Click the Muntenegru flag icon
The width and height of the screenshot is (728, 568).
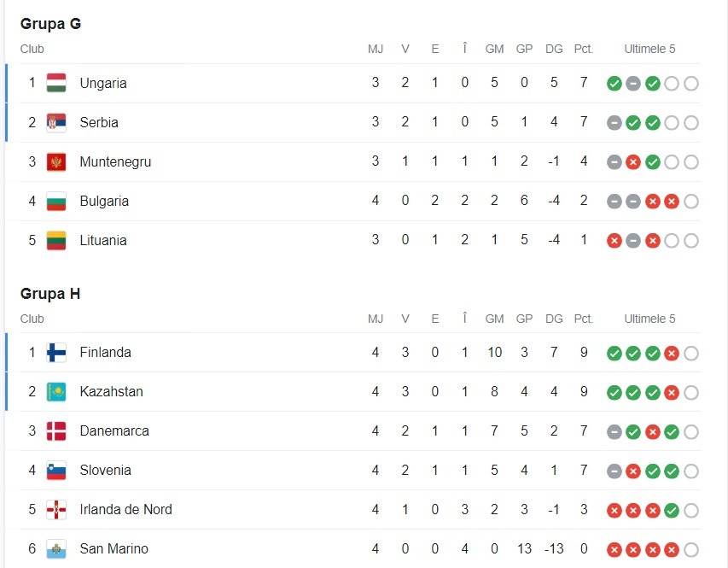tap(56, 161)
